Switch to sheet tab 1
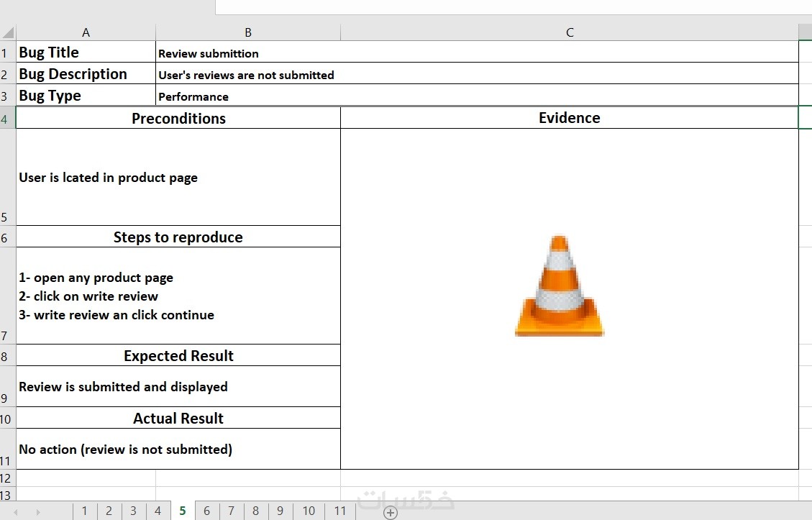 click(84, 511)
